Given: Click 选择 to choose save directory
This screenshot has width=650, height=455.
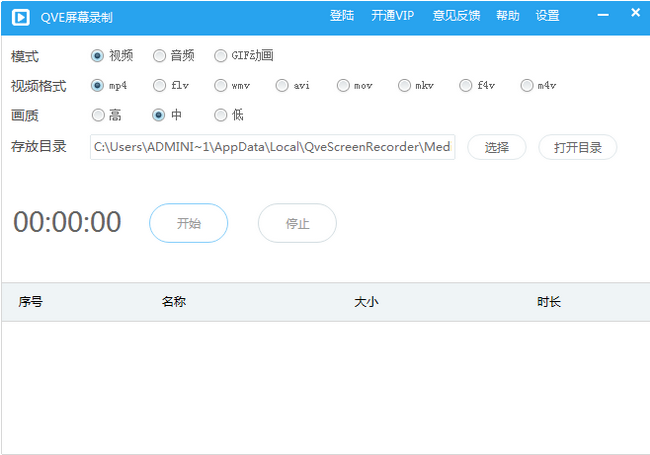Looking at the screenshot, I should click(497, 147).
